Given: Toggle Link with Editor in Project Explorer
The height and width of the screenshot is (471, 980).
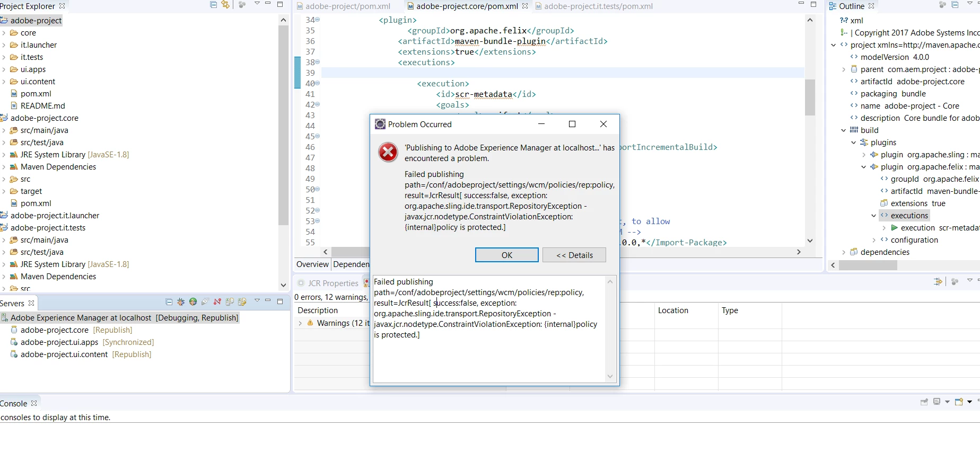Looking at the screenshot, I should 225,5.
